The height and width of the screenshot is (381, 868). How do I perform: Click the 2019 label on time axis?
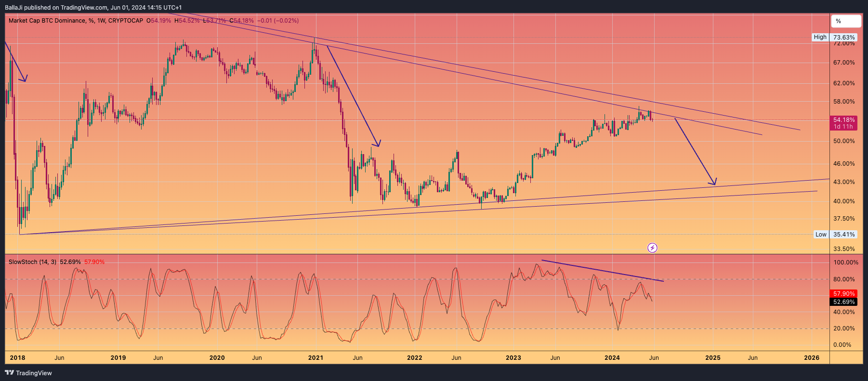click(x=118, y=357)
